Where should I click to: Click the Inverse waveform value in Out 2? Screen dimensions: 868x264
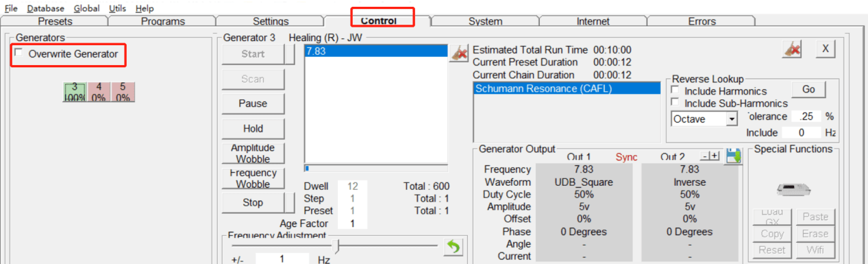tap(689, 182)
